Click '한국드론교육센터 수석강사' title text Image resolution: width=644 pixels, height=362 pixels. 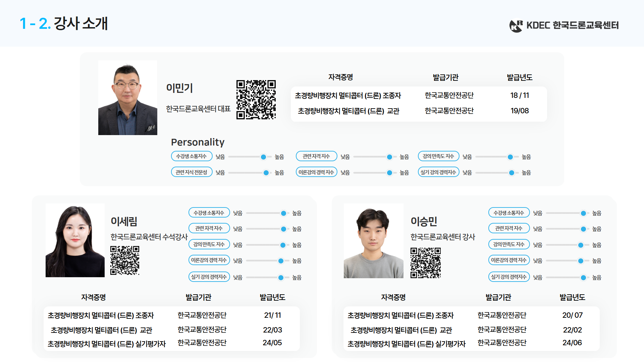tap(149, 237)
